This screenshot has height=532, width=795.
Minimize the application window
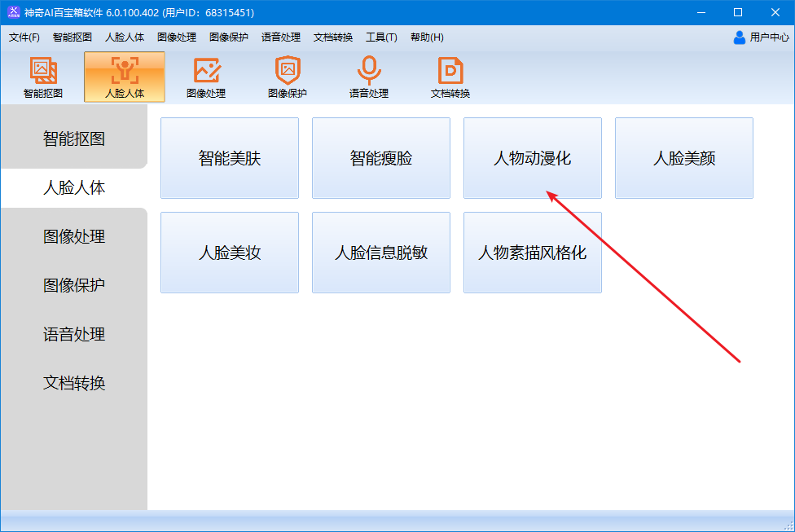tap(701, 12)
